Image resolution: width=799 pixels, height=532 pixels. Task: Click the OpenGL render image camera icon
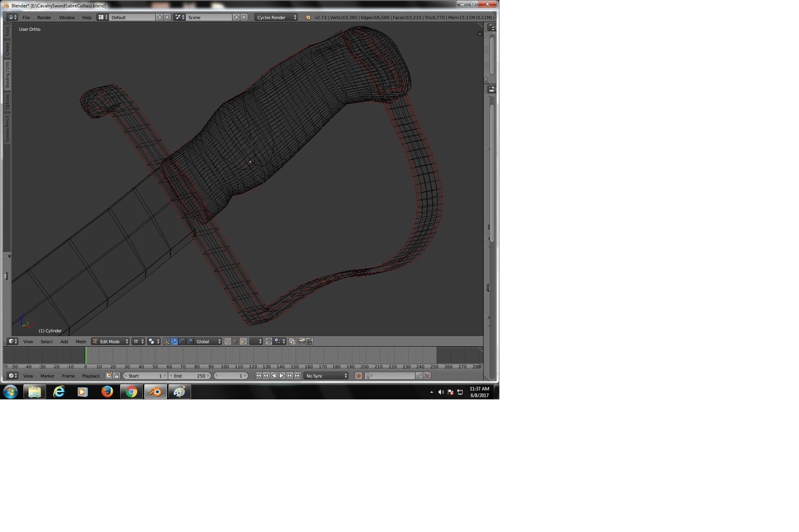click(302, 341)
